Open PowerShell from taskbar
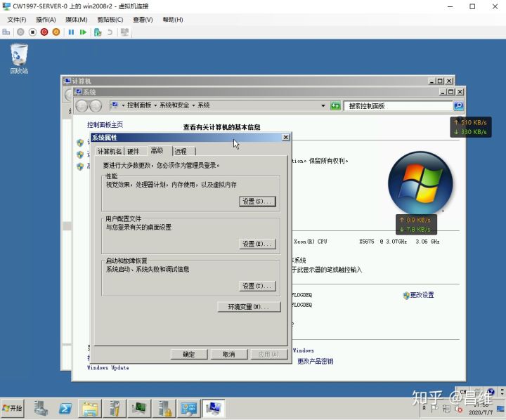The height and width of the screenshot is (420, 506). click(x=65, y=408)
